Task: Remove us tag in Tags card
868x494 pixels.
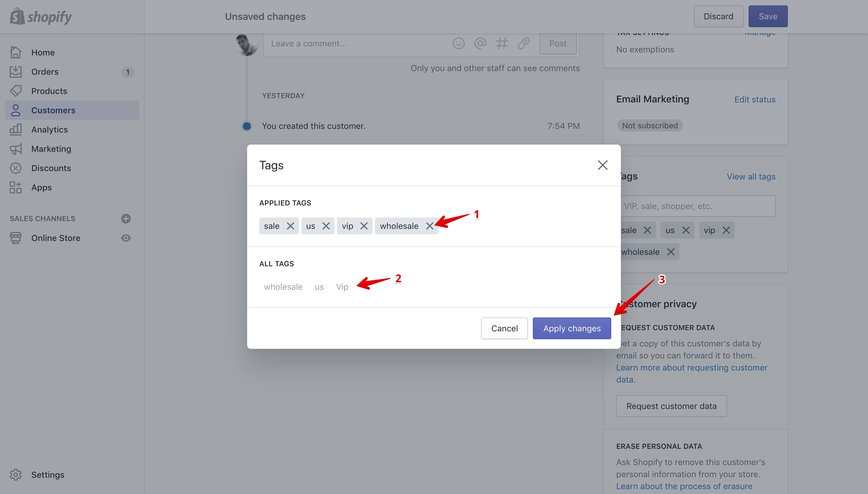Action: tap(685, 230)
